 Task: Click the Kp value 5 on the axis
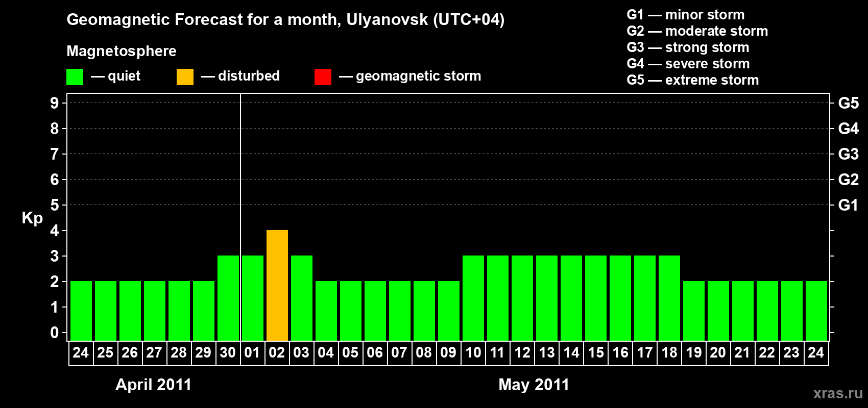[x=55, y=205]
